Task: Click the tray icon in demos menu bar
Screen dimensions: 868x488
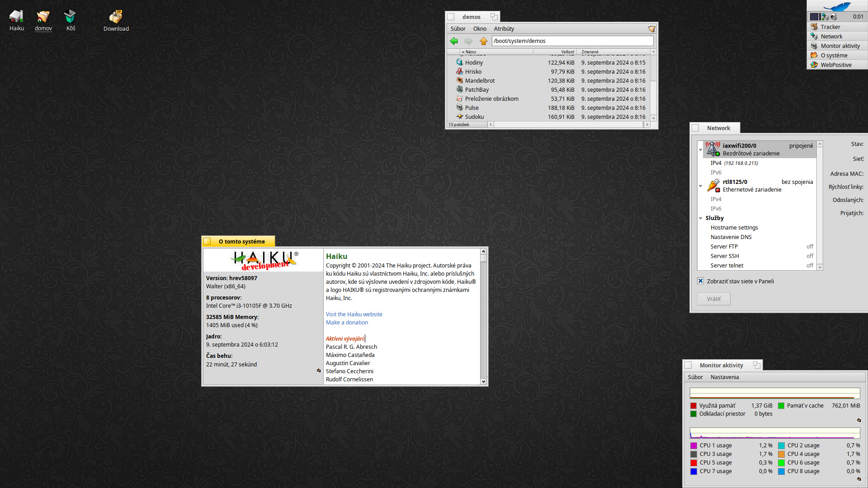Action: 651,29
